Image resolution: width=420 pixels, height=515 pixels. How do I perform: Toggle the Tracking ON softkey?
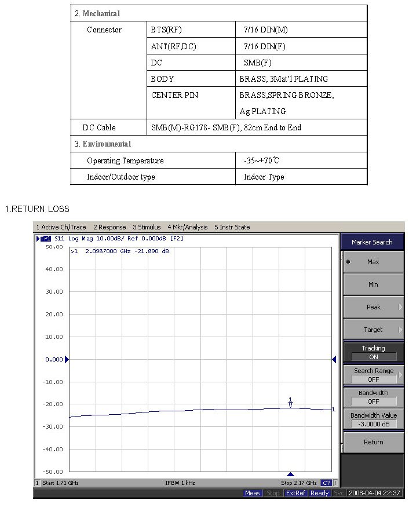(374, 352)
